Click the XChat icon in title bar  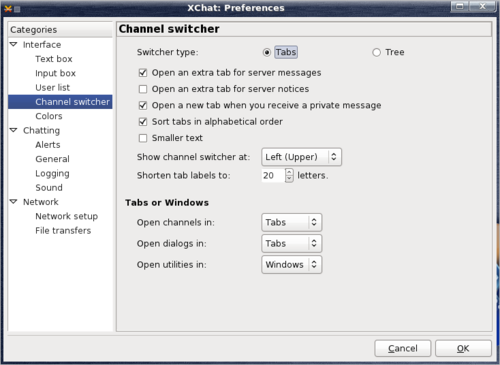point(8,8)
